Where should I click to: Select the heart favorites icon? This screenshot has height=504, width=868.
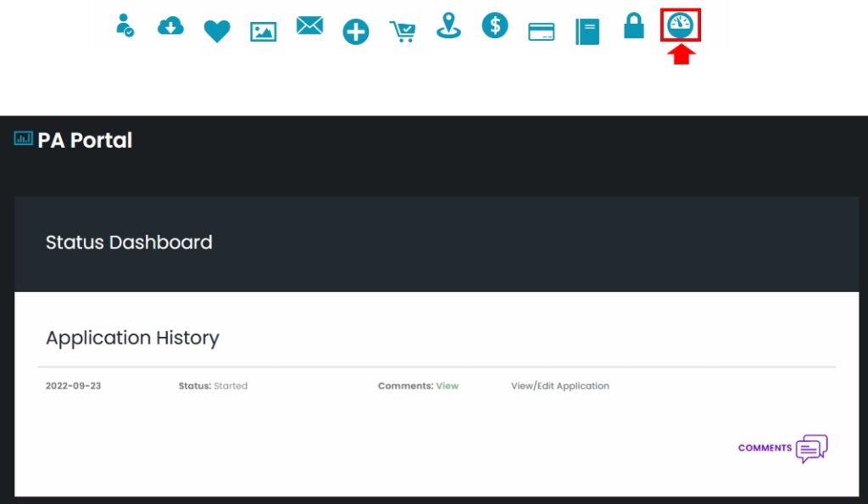point(216,28)
